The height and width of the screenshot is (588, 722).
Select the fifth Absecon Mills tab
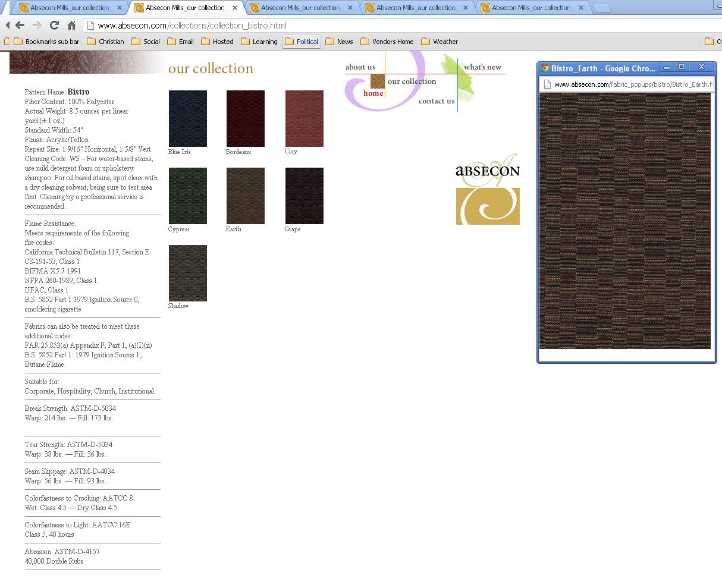pyautogui.click(x=531, y=8)
